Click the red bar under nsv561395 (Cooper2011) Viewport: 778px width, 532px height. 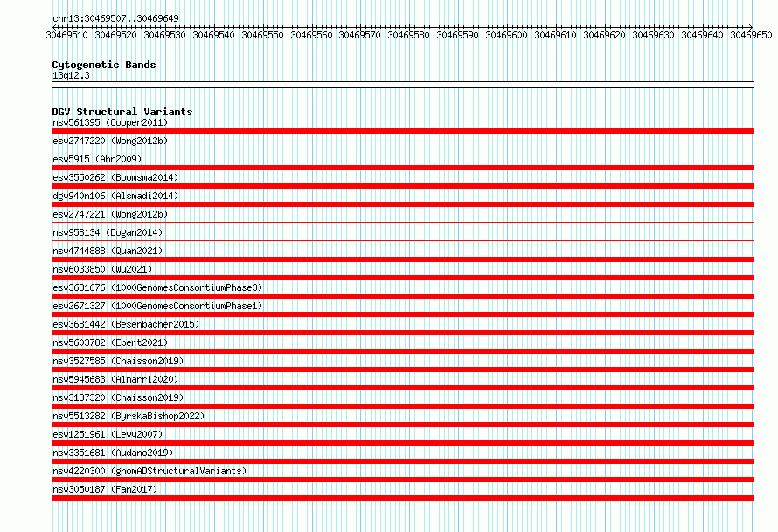(402, 131)
